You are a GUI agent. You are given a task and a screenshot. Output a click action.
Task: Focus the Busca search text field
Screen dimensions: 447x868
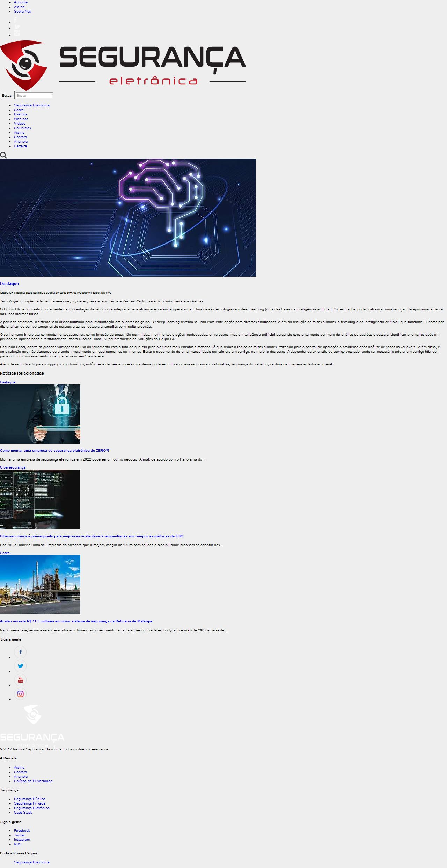click(x=34, y=95)
